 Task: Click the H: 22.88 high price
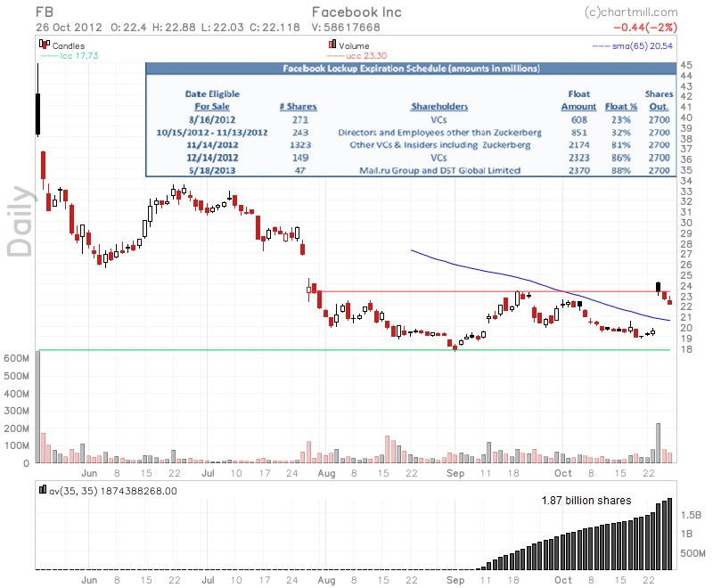point(174,28)
